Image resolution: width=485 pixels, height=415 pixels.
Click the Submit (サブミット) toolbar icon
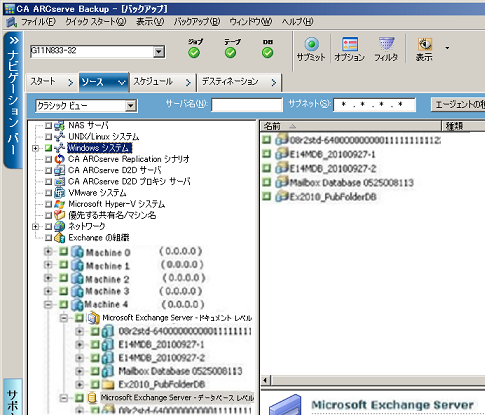tap(311, 44)
